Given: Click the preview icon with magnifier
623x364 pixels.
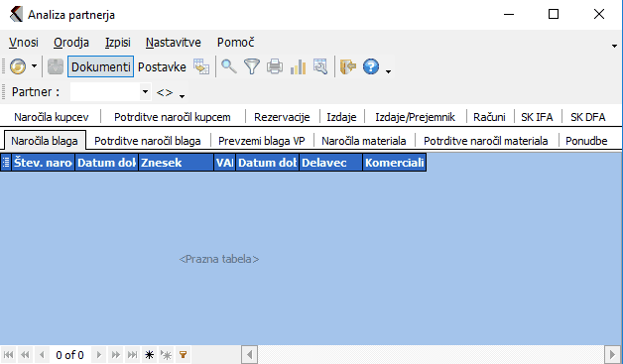Looking at the screenshot, I should pyautogui.click(x=320, y=66).
